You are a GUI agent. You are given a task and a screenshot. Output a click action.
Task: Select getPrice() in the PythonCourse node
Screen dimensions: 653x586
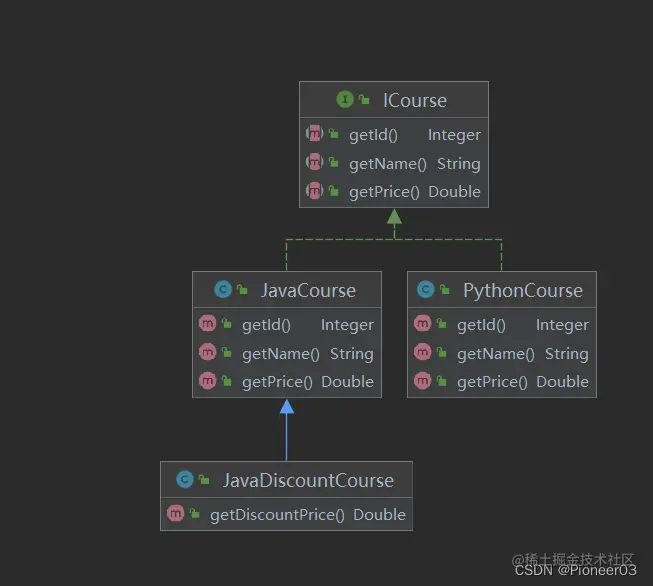492,382
